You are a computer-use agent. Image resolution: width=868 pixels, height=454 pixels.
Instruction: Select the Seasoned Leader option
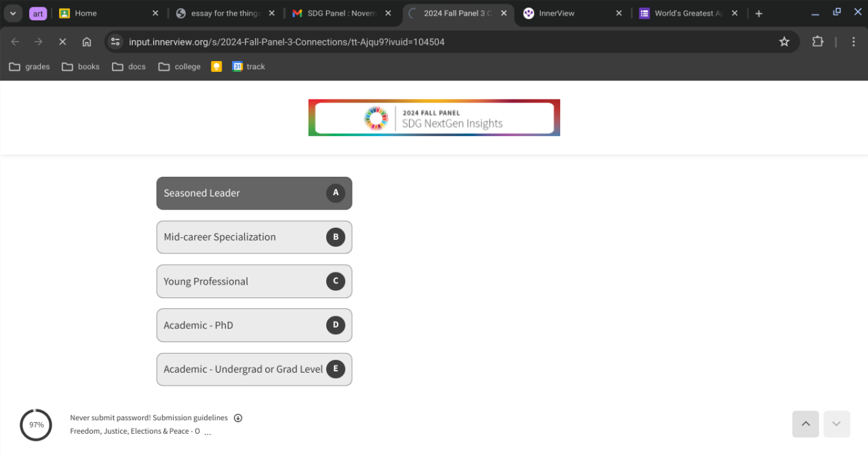[x=254, y=193]
